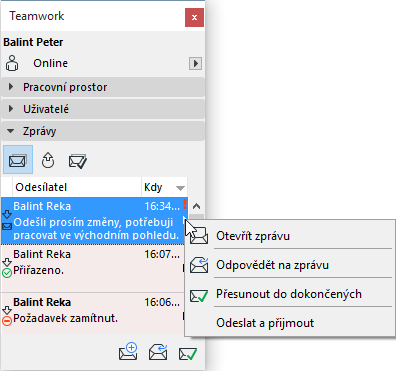
Task: Choose Odpovědět na zprávu from the context menu
Action: coord(290,265)
